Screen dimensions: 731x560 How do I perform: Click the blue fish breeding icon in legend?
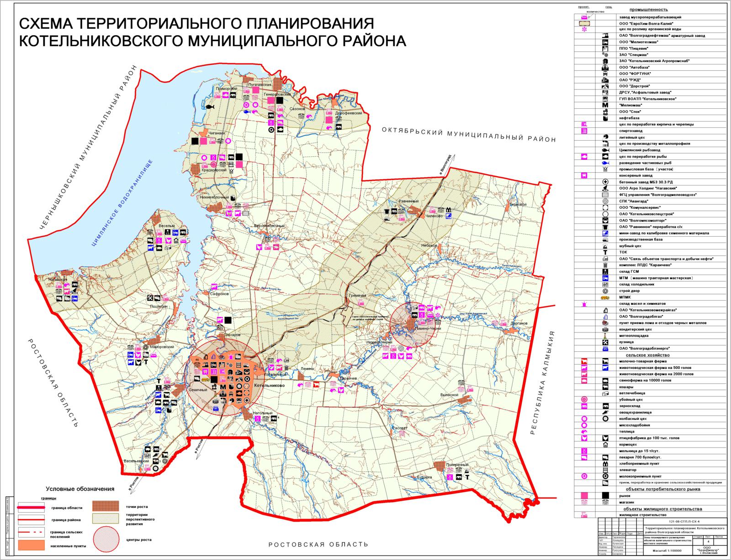pos(605,163)
